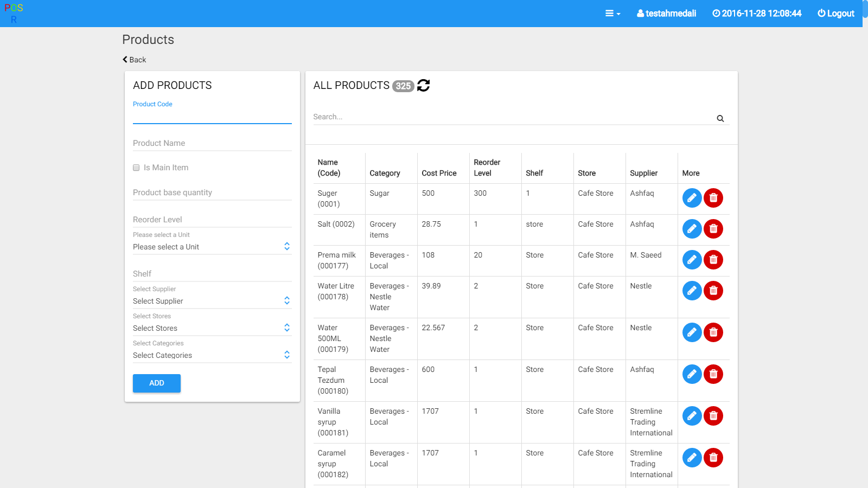This screenshot has height=488, width=868.
Task: Edit the Tepal Tezdum product
Action: [692, 374]
